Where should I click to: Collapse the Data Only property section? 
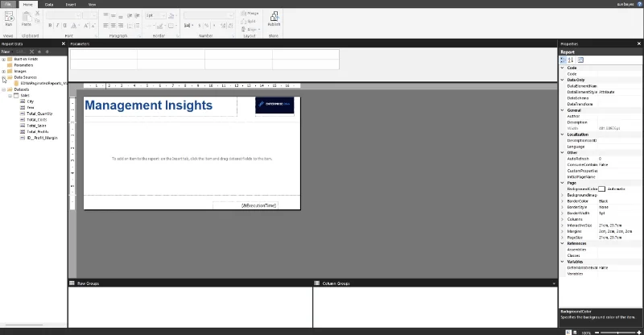(562, 80)
